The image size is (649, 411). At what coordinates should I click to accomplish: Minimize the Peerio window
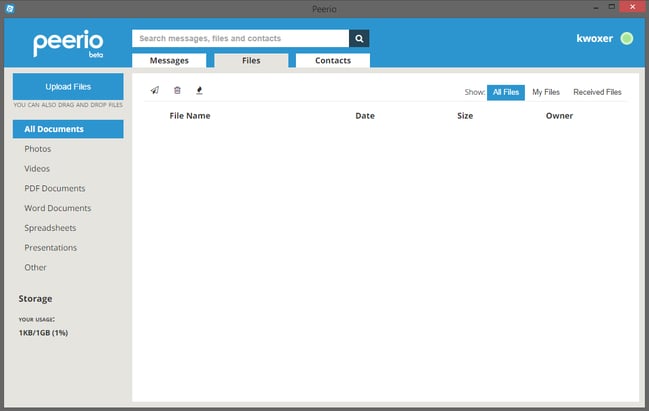[x=596, y=7]
